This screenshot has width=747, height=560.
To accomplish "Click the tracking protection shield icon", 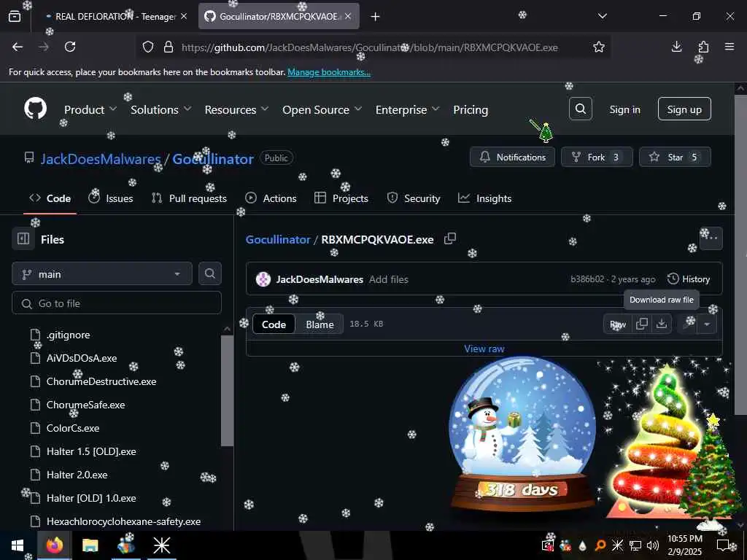I will tap(148, 47).
